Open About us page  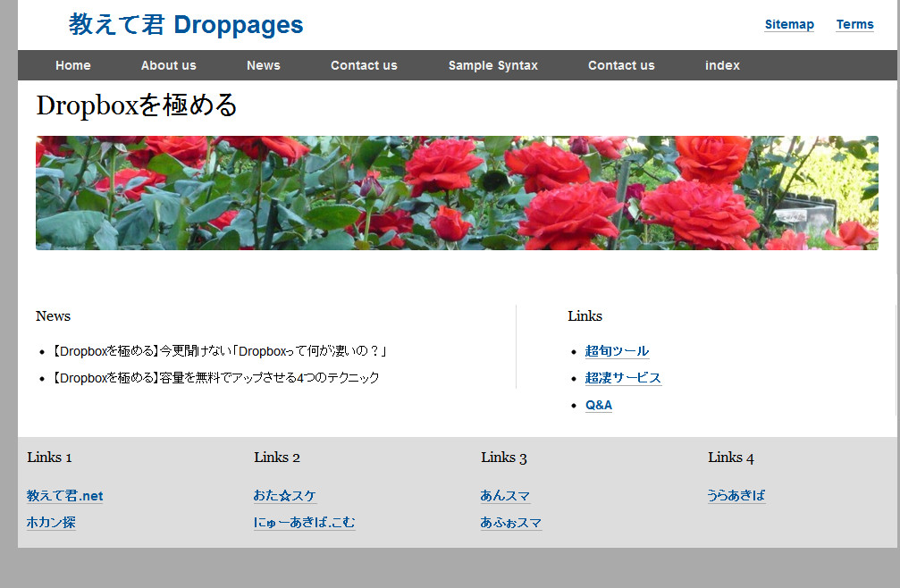pyautogui.click(x=169, y=65)
